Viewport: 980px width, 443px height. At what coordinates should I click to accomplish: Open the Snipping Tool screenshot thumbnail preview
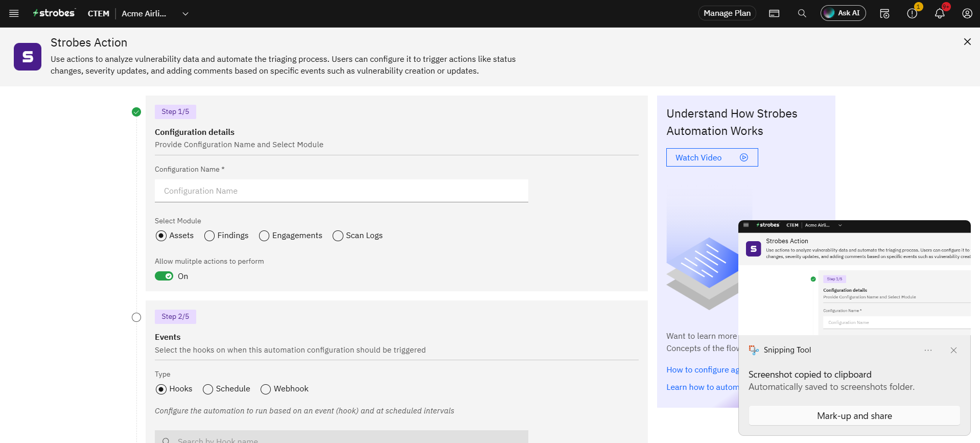(854, 277)
